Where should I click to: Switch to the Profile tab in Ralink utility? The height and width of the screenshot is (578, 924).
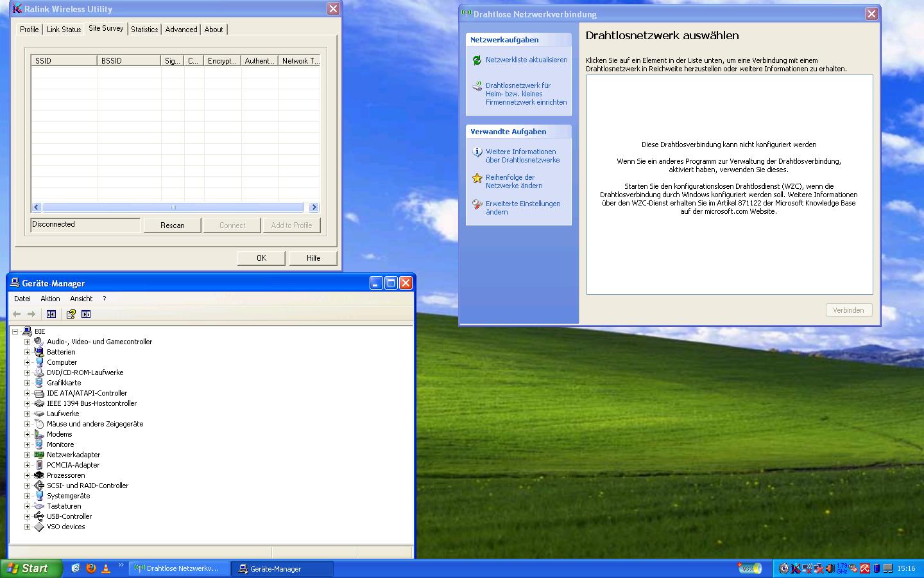pyautogui.click(x=30, y=30)
